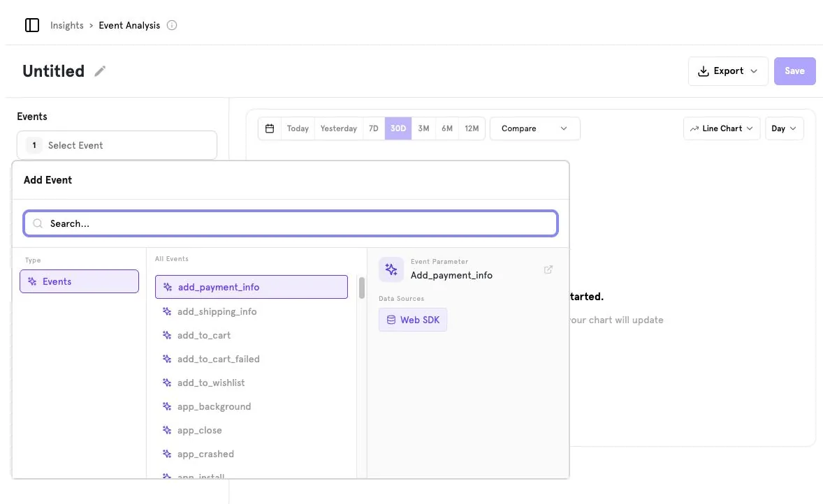The width and height of the screenshot is (823, 504).
Task: Select add_payment_info event
Action: point(252,287)
